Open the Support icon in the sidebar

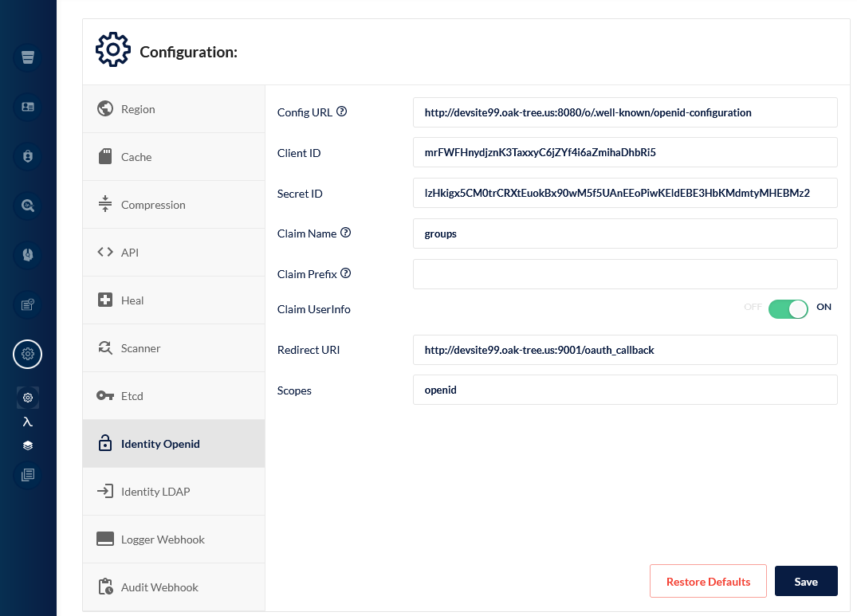[x=27, y=255]
